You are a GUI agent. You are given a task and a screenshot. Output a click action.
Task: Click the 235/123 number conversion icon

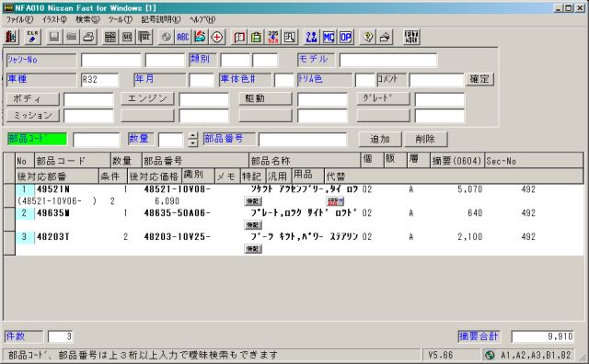tap(273, 37)
